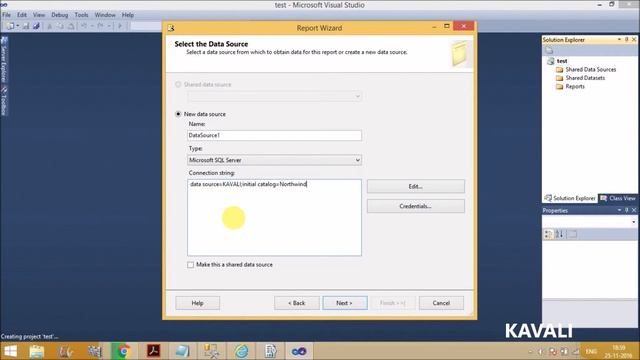
Task: Click the New Project toolbar icon
Action: click(10, 26)
